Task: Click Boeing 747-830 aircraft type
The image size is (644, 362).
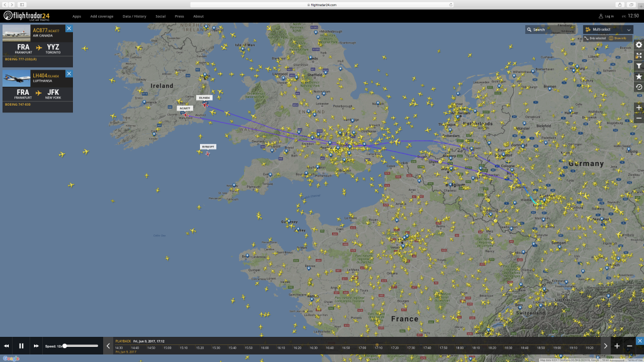Action: 18,104
